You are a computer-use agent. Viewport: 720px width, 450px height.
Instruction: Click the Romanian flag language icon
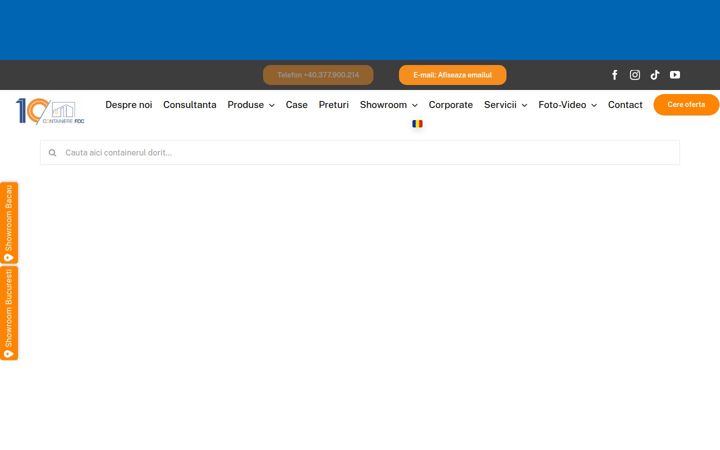pos(417,124)
